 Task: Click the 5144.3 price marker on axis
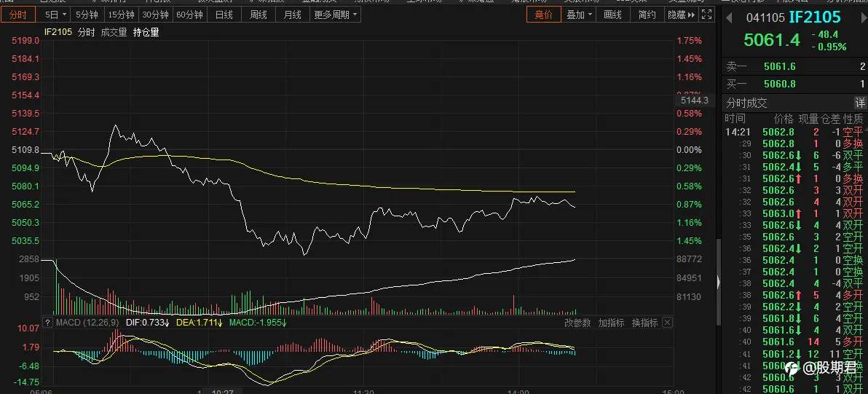(694, 101)
